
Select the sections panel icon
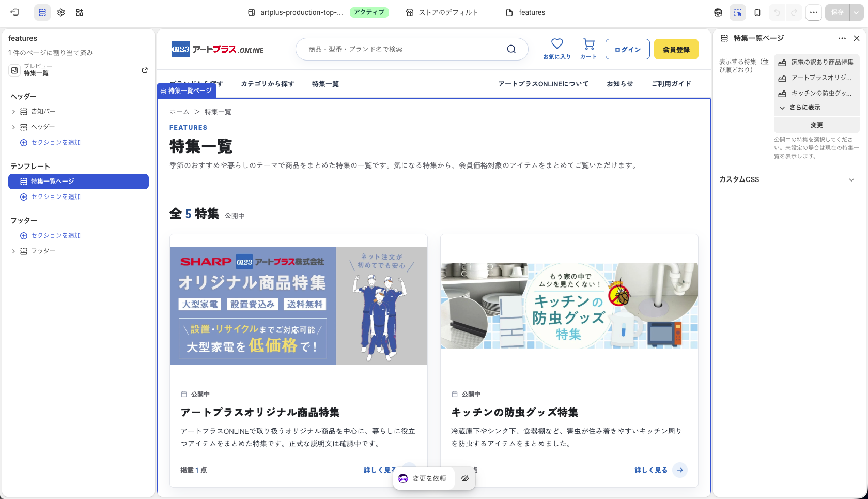pos(42,12)
